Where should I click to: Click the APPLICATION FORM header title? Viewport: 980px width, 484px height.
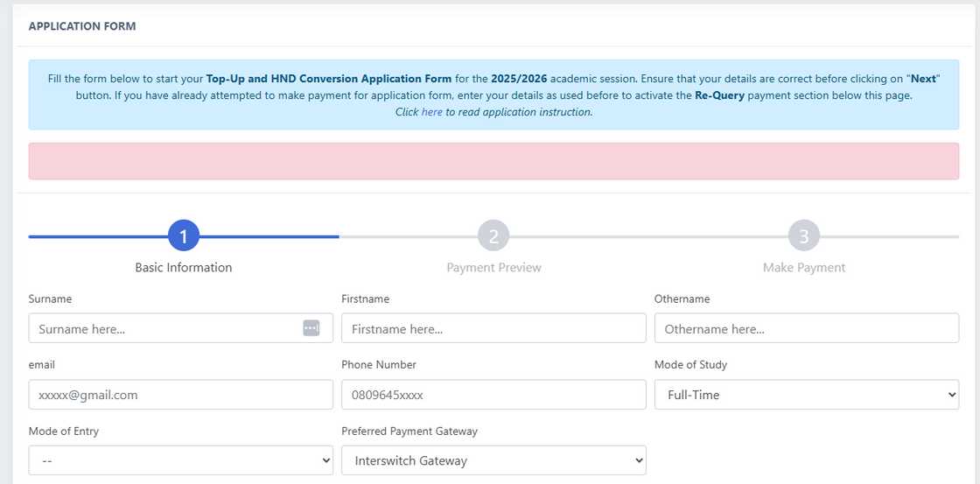coord(82,26)
